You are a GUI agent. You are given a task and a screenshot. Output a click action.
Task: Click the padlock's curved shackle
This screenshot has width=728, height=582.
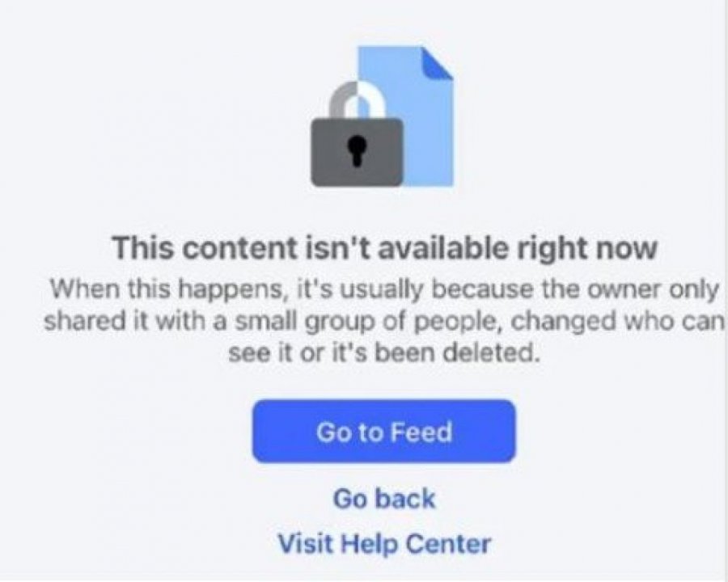click(357, 99)
